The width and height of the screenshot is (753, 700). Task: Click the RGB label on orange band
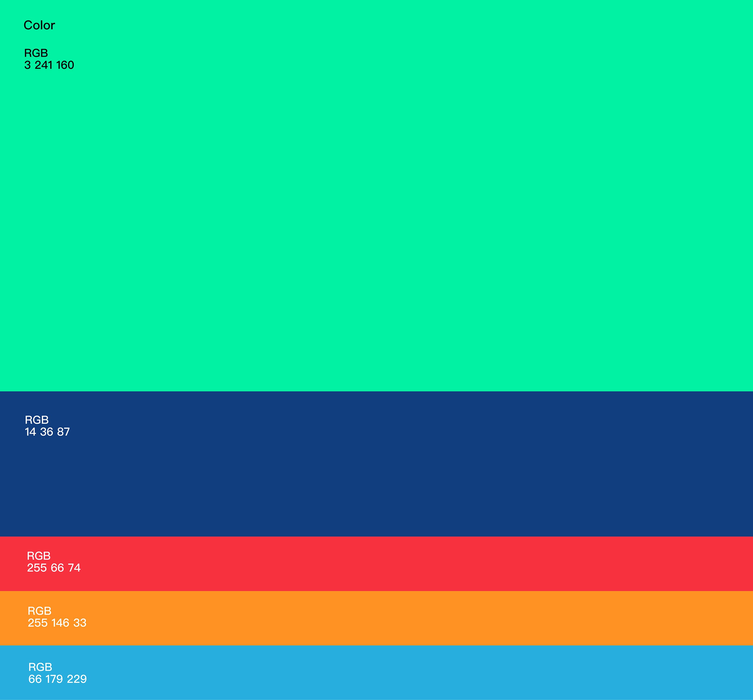point(39,611)
